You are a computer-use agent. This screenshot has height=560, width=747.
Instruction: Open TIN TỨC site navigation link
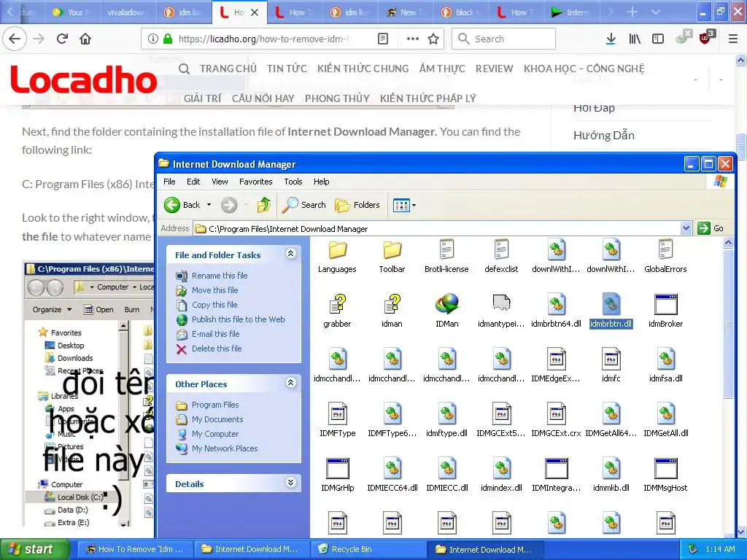[x=287, y=69]
